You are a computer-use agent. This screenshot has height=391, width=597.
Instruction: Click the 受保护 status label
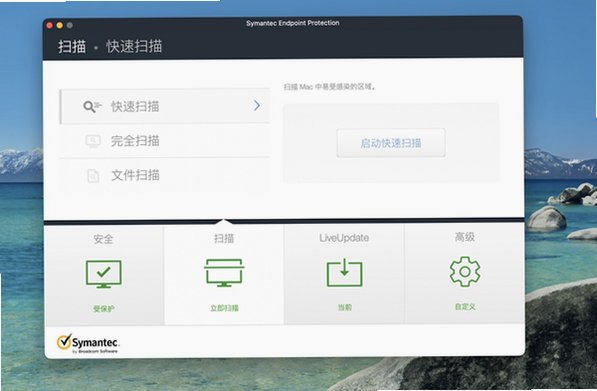pyautogui.click(x=104, y=309)
